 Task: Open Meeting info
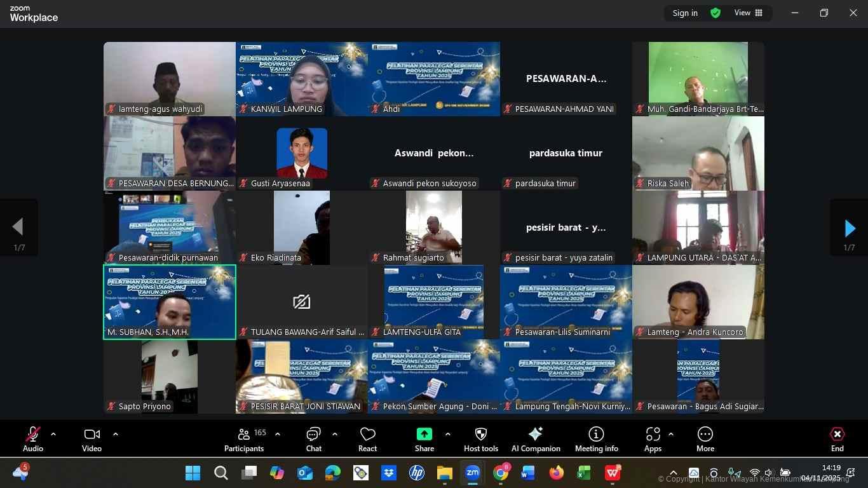click(x=596, y=440)
